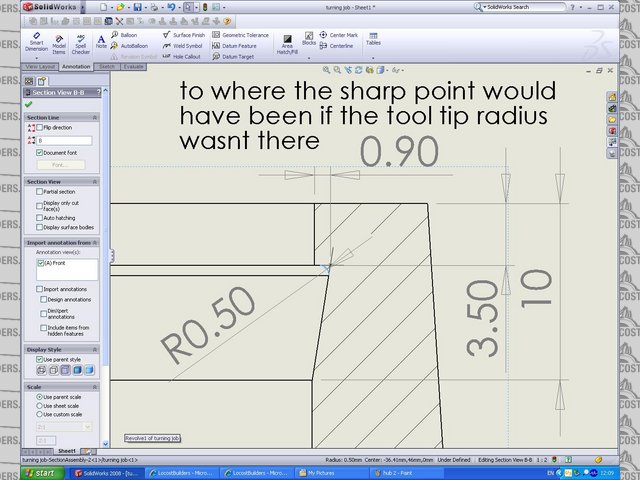
Task: Choose the Shaded With Edges display style
Action: click(77, 370)
